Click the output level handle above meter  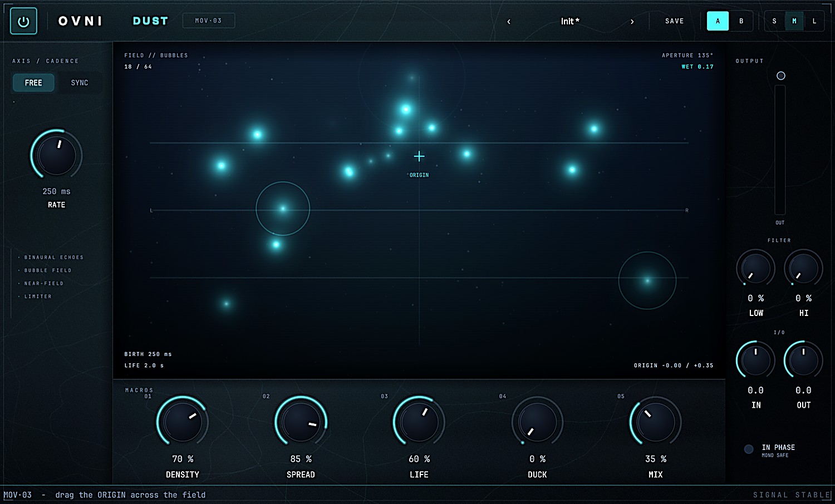(x=781, y=76)
